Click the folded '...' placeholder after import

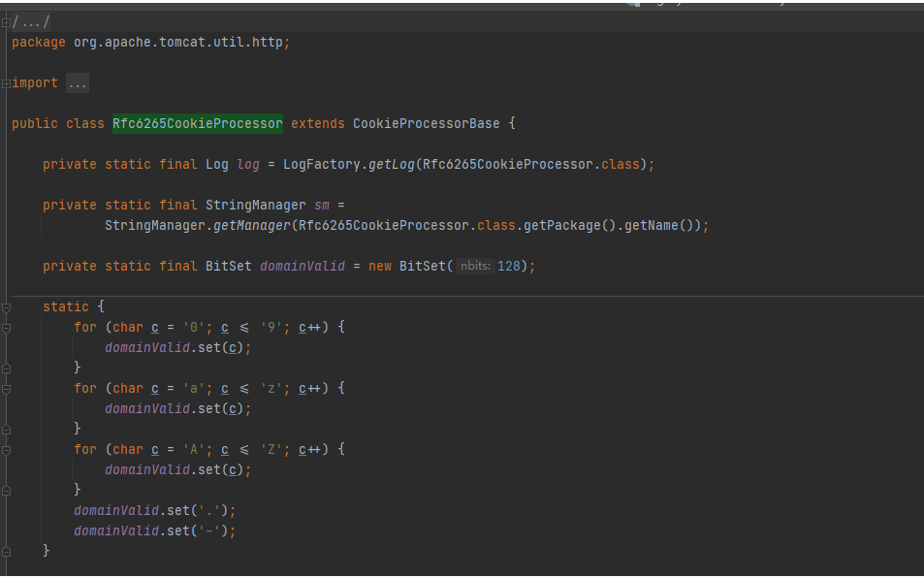click(x=78, y=83)
